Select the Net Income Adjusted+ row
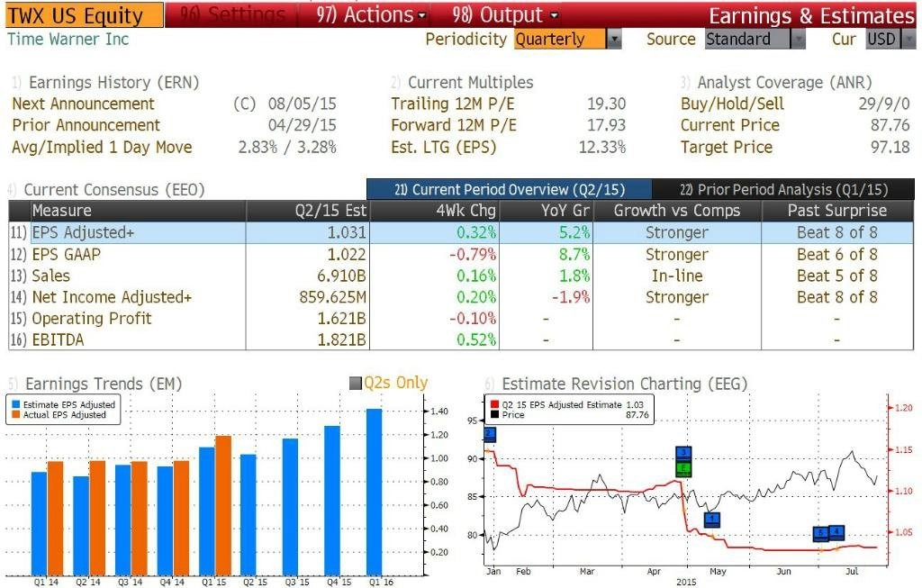The image size is (922, 588). pos(461,297)
